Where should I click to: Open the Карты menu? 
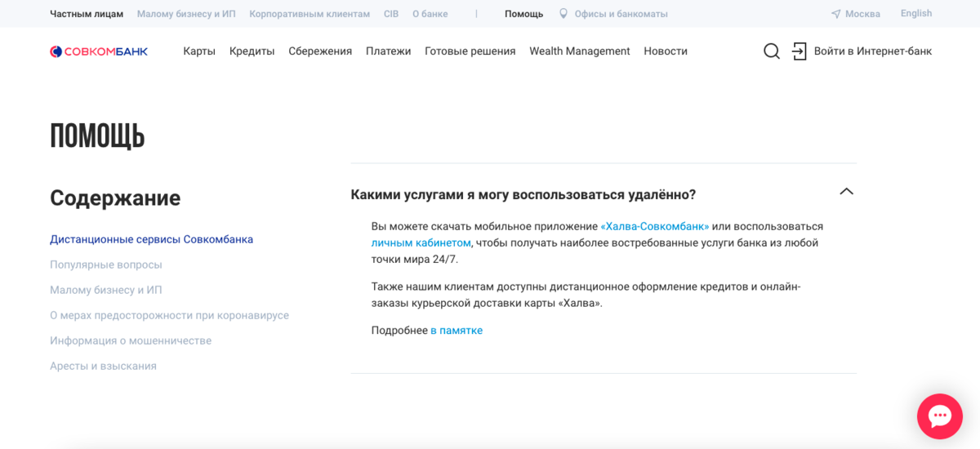pyautogui.click(x=199, y=51)
